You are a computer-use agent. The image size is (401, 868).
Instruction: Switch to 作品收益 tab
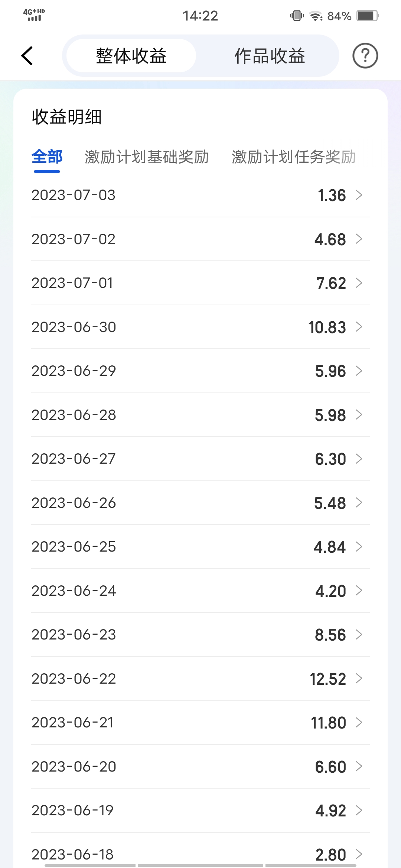point(270,56)
